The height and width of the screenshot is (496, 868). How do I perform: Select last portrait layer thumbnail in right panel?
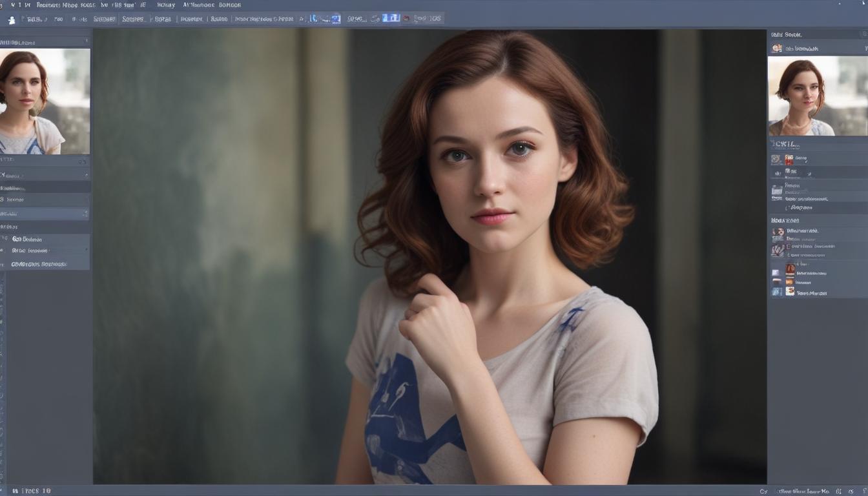[x=790, y=292]
